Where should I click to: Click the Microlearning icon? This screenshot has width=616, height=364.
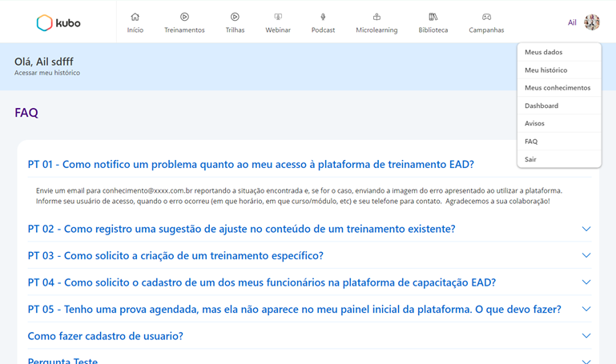pos(376,17)
